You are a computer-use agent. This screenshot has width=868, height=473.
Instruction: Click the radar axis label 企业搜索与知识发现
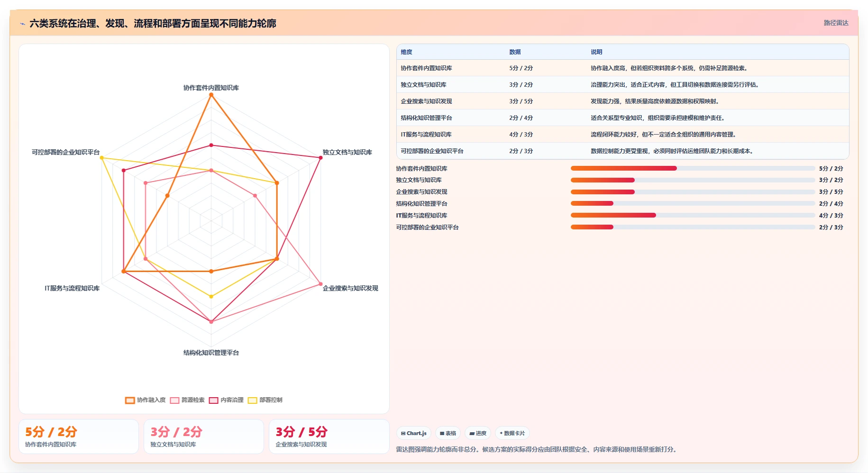pos(350,288)
